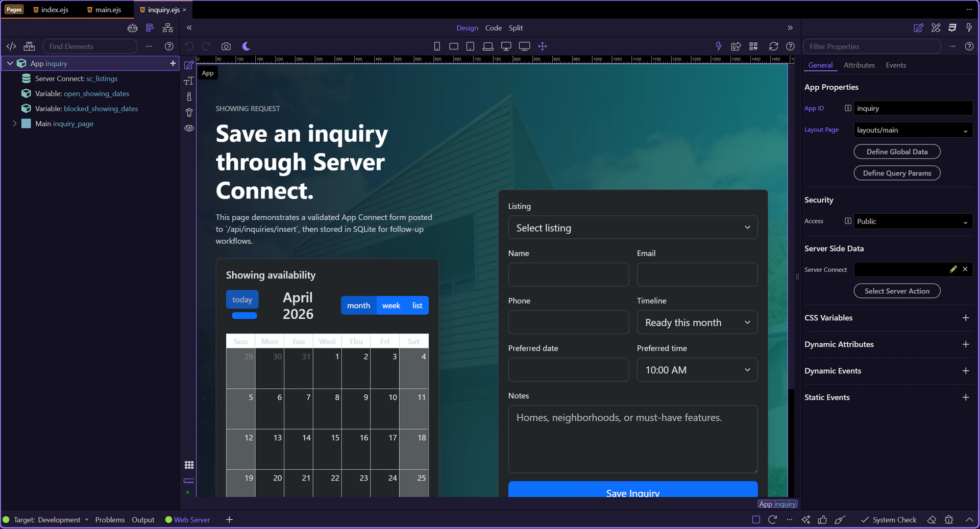Switch calendar to week view

click(x=391, y=306)
